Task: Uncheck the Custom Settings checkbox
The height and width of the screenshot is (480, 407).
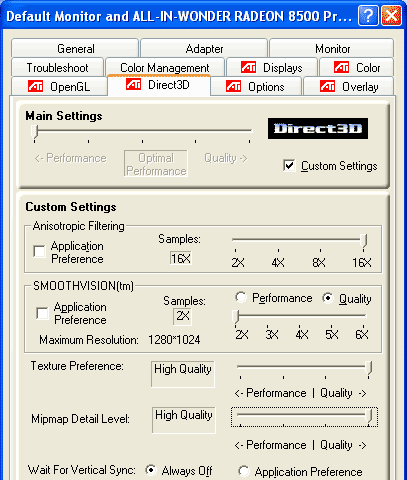Action: tap(289, 166)
